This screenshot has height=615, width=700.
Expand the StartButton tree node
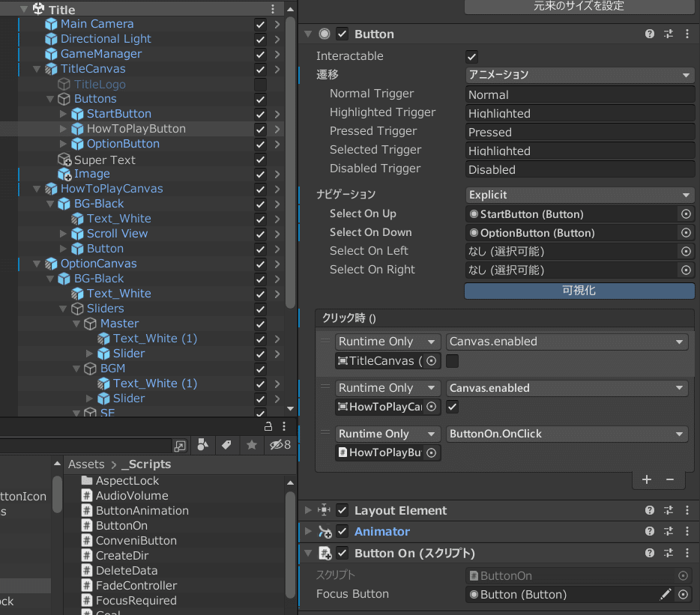[x=64, y=114]
